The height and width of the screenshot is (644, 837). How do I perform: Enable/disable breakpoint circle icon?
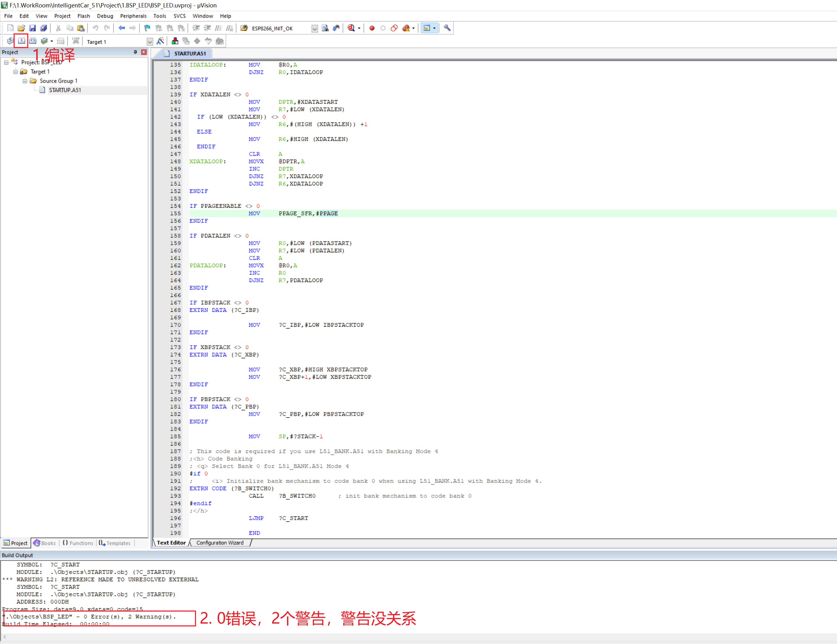[x=383, y=28]
